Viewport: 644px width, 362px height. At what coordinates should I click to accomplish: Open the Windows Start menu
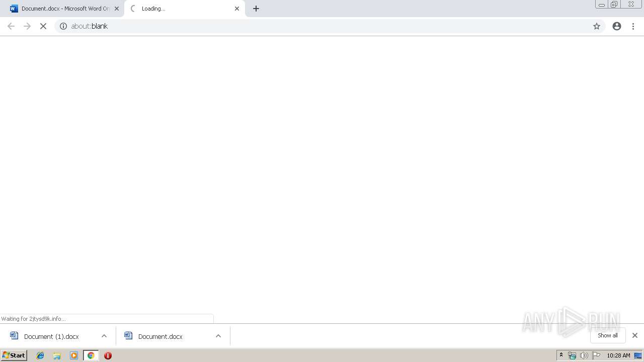(x=14, y=355)
